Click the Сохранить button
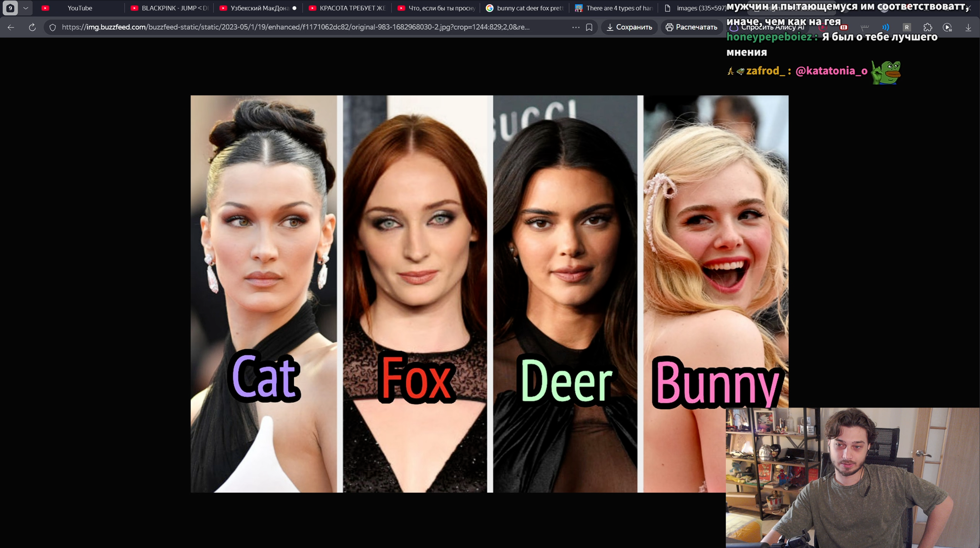The height and width of the screenshot is (548, 980). 629,27
